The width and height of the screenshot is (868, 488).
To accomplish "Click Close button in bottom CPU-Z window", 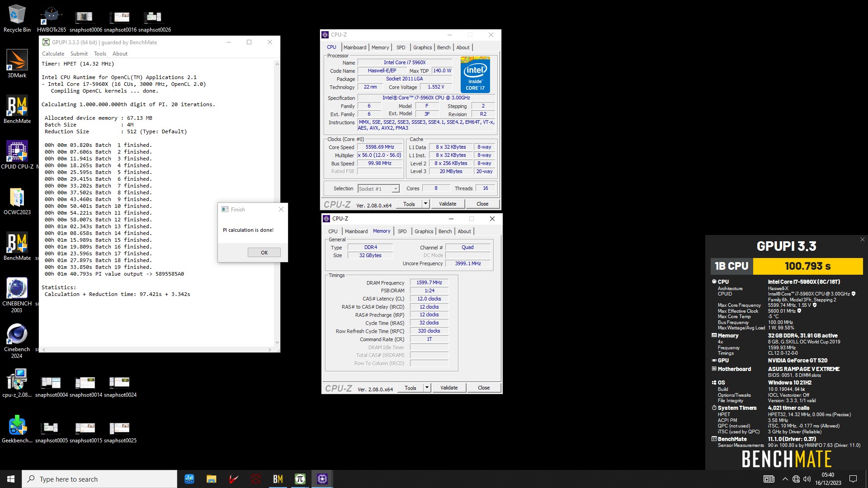I will pyautogui.click(x=484, y=388).
